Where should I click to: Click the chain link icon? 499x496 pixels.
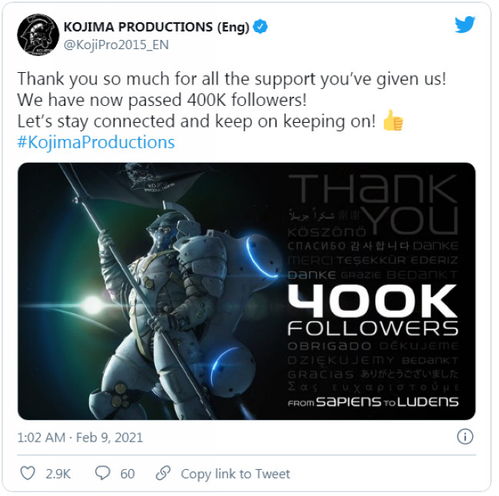coord(163,473)
